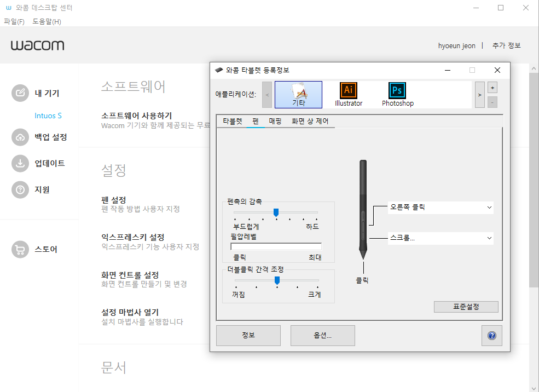Open 화면 컨트롤 설정
This screenshot has height=392, width=539.
130,275
